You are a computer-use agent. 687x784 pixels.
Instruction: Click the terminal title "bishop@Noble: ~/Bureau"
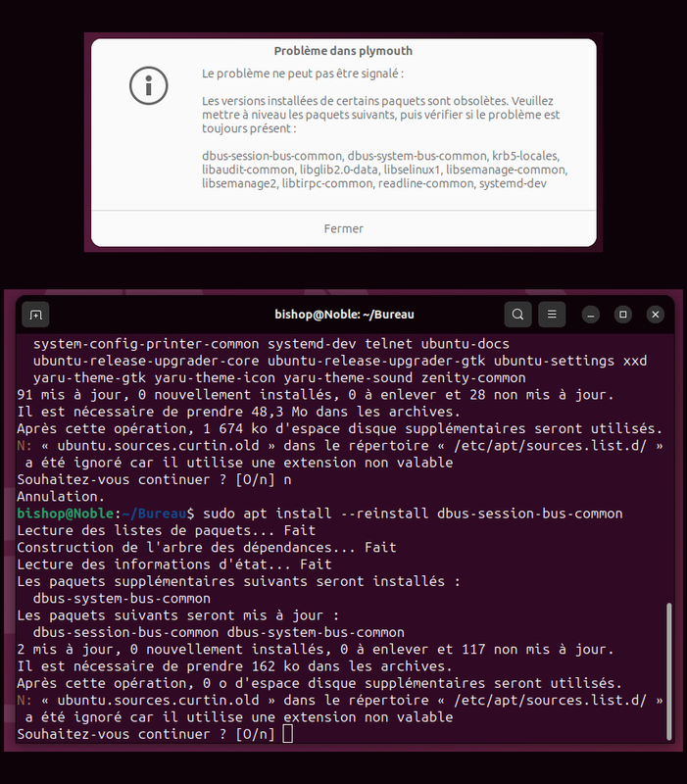[x=345, y=315]
